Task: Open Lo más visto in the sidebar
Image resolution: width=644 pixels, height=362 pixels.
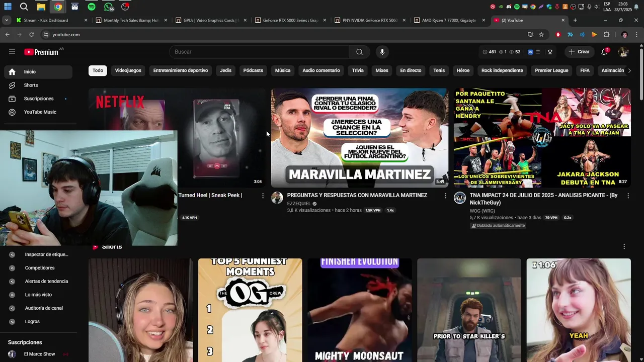Action: point(38,295)
